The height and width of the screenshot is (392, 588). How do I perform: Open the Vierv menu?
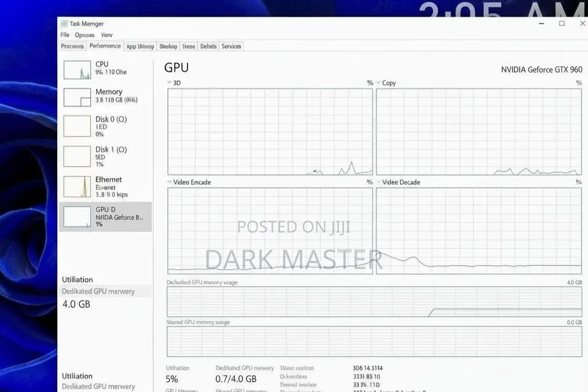tap(107, 35)
